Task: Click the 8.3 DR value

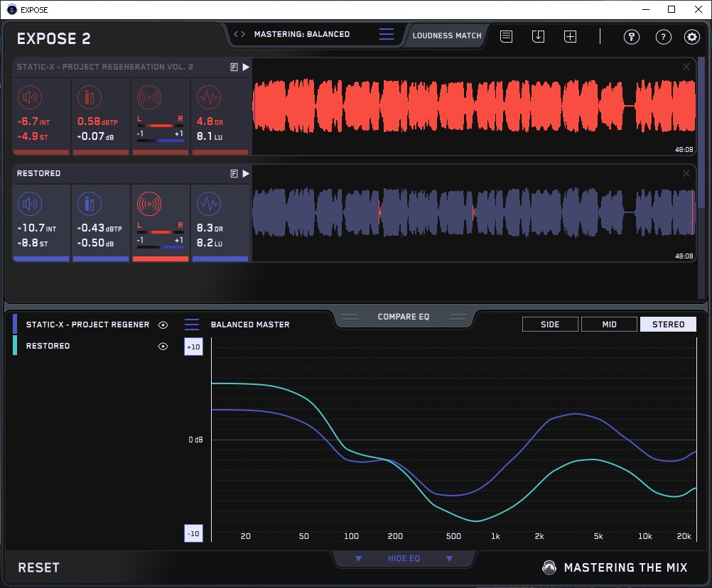Action: coord(210,228)
